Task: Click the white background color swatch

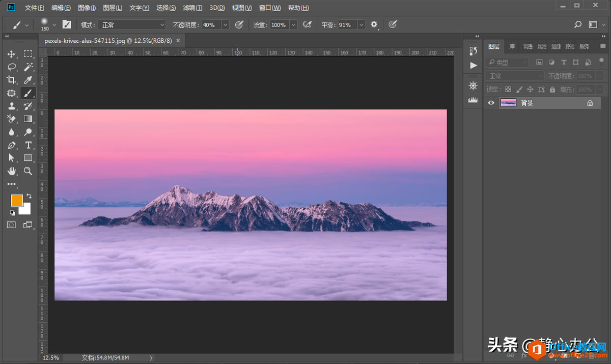Action: (25, 210)
